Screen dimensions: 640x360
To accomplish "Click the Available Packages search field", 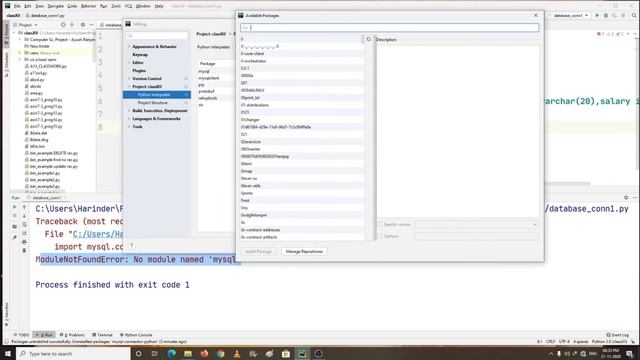I will click(x=389, y=27).
